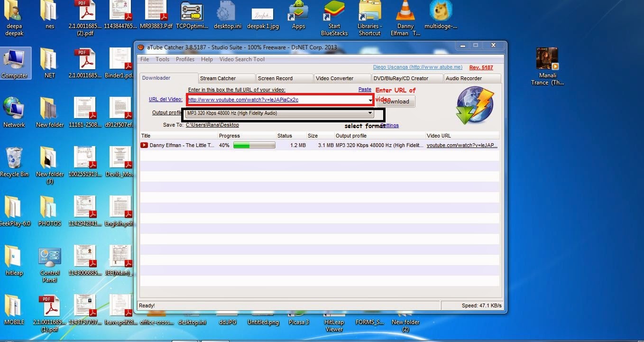The height and width of the screenshot is (342, 644).
Task: Open the DVD/BluRay/CD Creator tab
Action: click(407, 78)
